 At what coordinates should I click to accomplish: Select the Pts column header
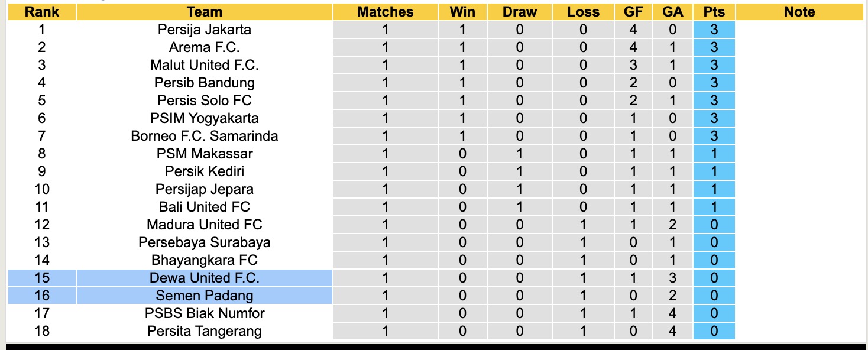click(714, 12)
